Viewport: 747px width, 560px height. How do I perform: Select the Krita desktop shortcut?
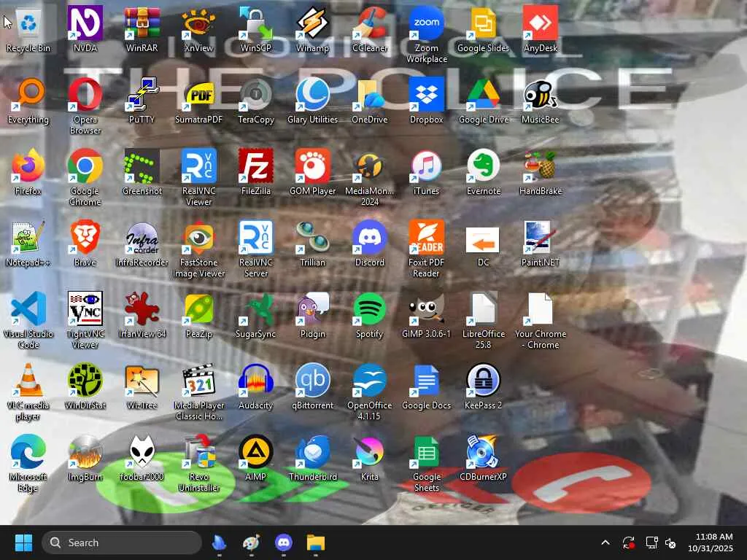pos(370,458)
